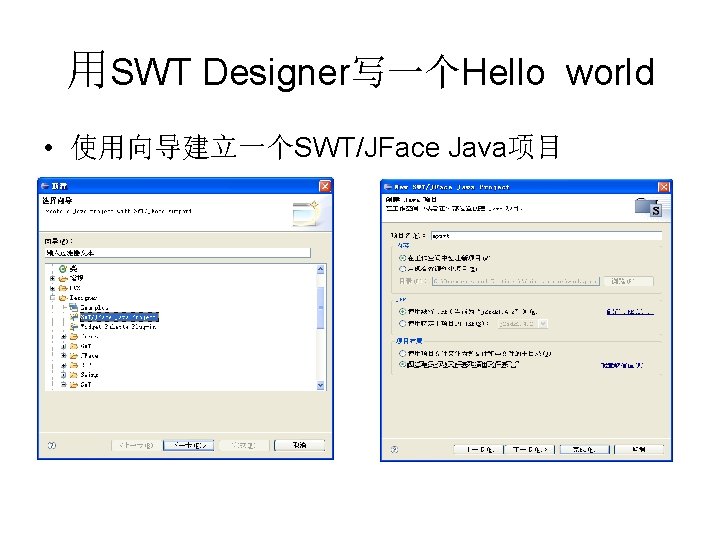Click the green class icon in wizard tree

(63, 269)
